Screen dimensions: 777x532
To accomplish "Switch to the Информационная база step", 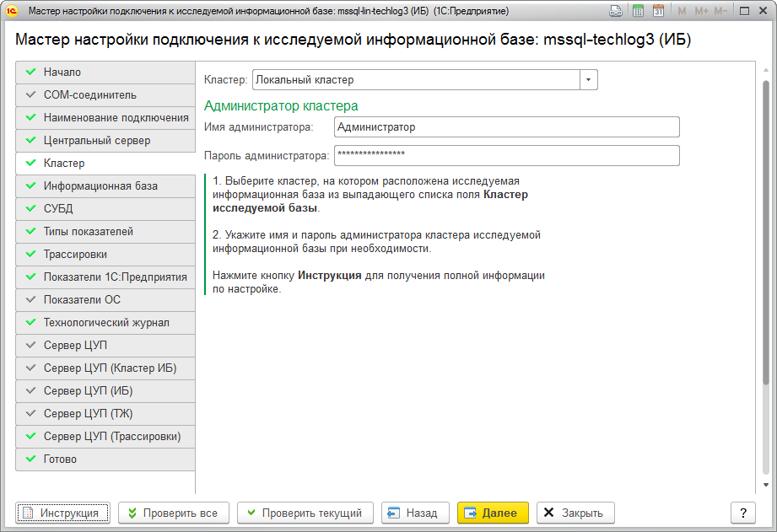I will pyautogui.click(x=100, y=186).
